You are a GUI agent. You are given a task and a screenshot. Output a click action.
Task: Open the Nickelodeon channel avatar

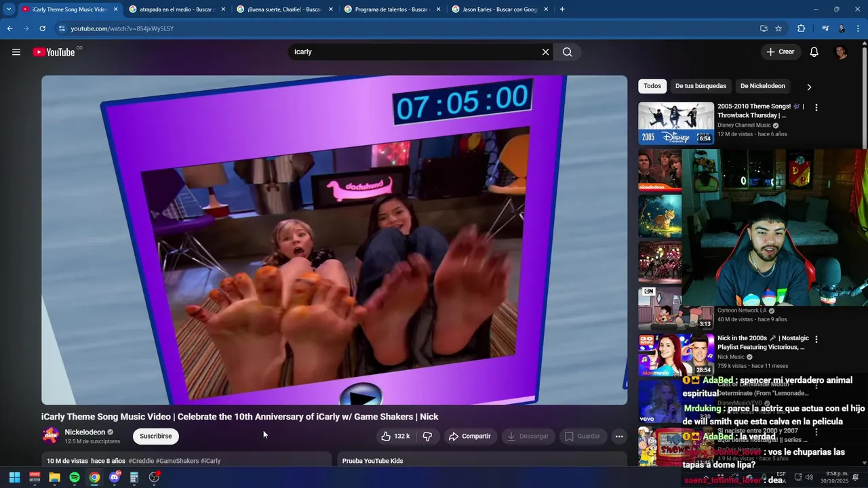51,436
